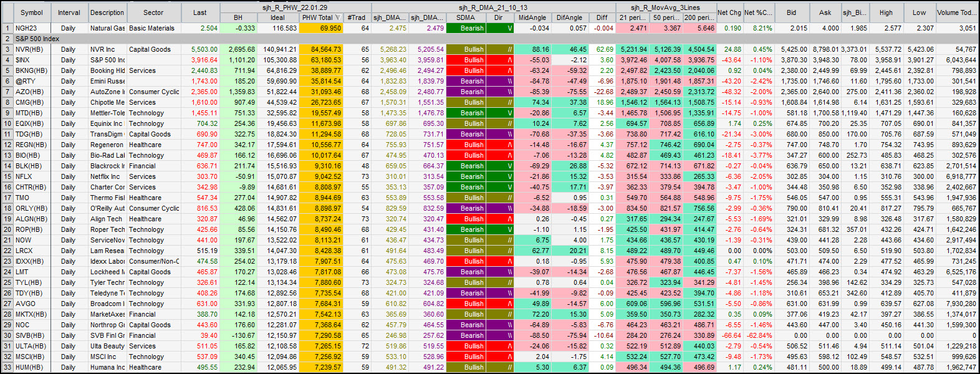This screenshot has height=374, width=980.
Task: Select the EQIX(HB) symbol cell
Action: click(x=32, y=123)
